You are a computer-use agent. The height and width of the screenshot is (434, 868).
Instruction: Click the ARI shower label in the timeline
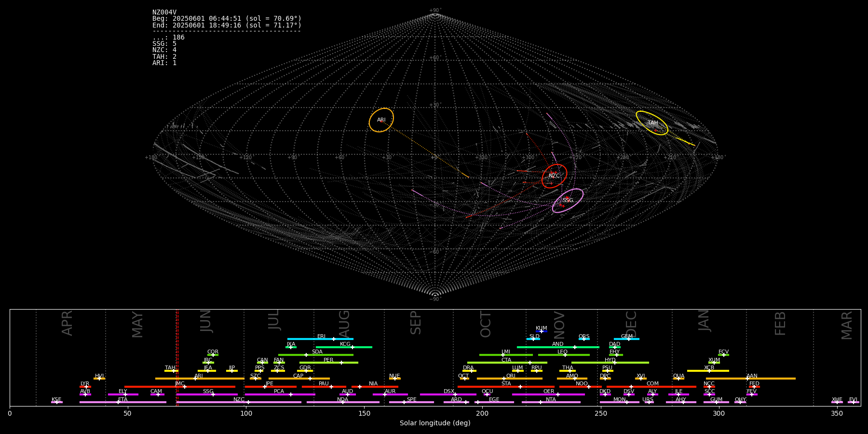(x=199, y=376)
